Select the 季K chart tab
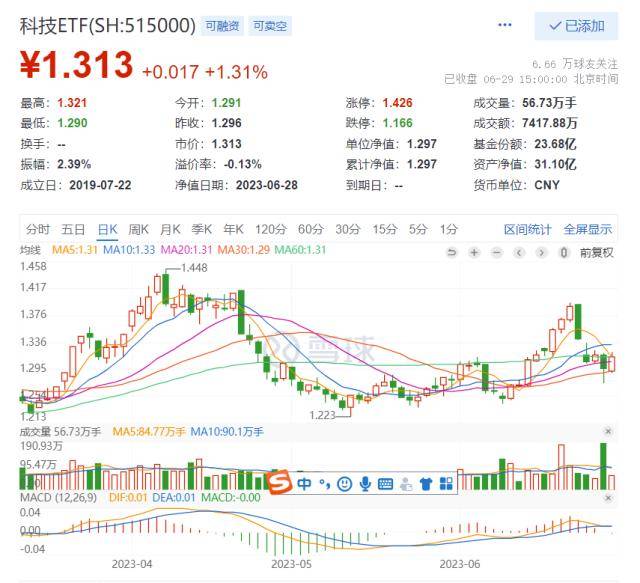The width and height of the screenshot is (640, 583). tap(202, 229)
